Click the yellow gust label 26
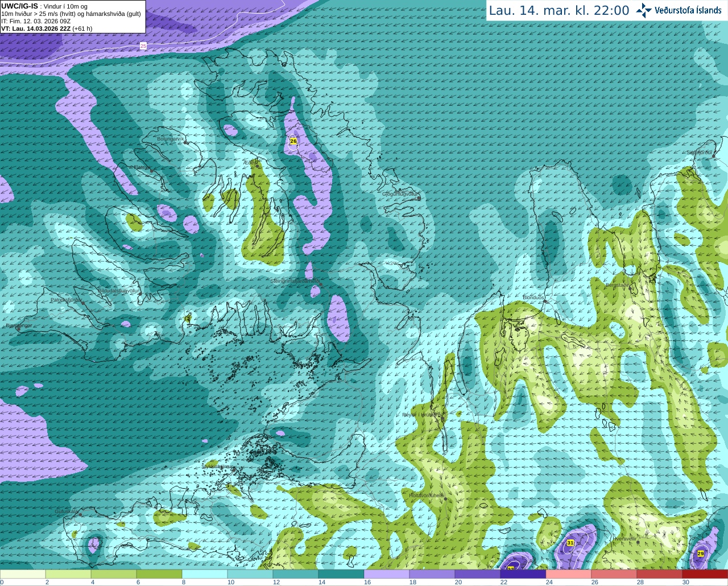This screenshot has height=586, width=728. [293, 141]
